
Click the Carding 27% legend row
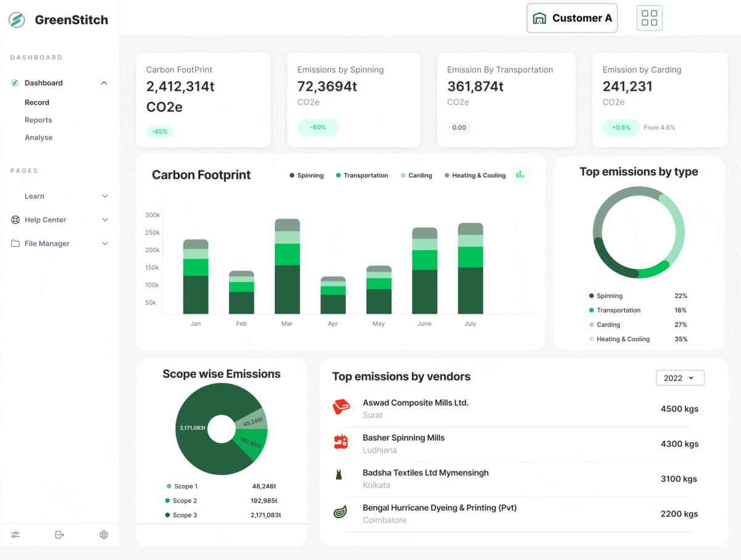638,325
